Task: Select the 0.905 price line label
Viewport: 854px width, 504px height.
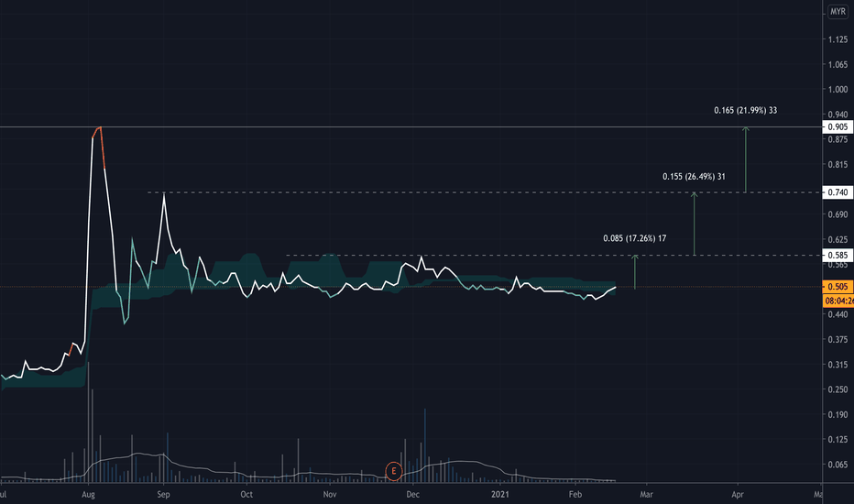Action: tap(838, 127)
